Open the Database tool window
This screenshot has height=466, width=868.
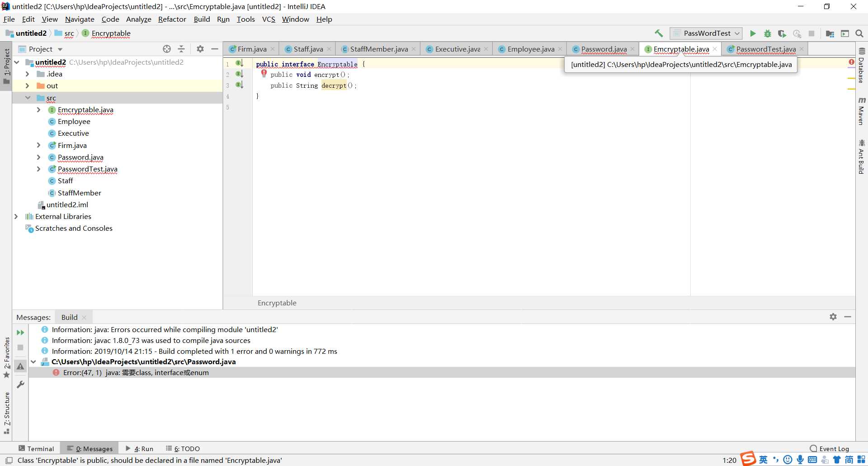coord(862,65)
